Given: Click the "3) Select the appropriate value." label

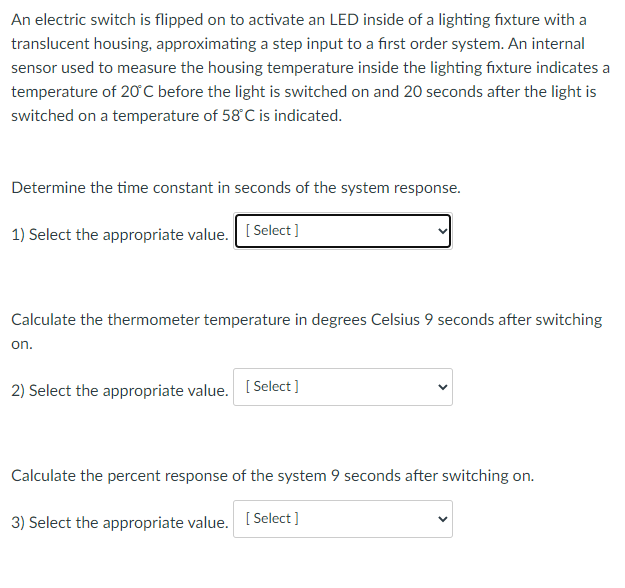Looking at the screenshot, I should 120,523.
